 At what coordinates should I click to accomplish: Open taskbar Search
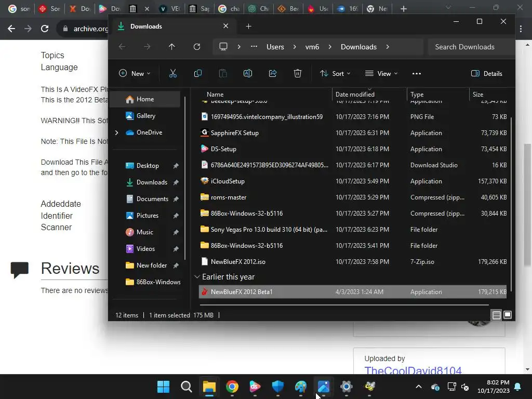(187, 387)
